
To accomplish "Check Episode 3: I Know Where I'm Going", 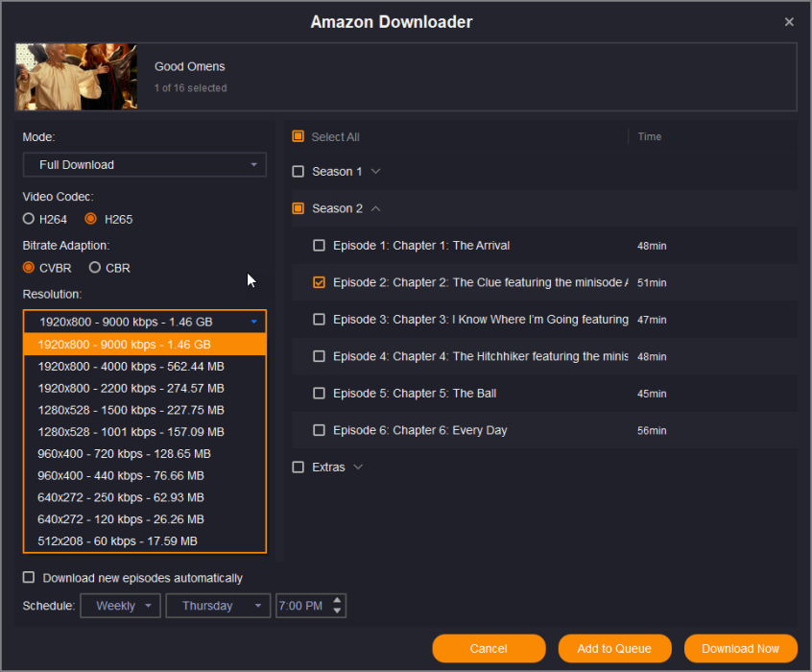I will (x=319, y=319).
